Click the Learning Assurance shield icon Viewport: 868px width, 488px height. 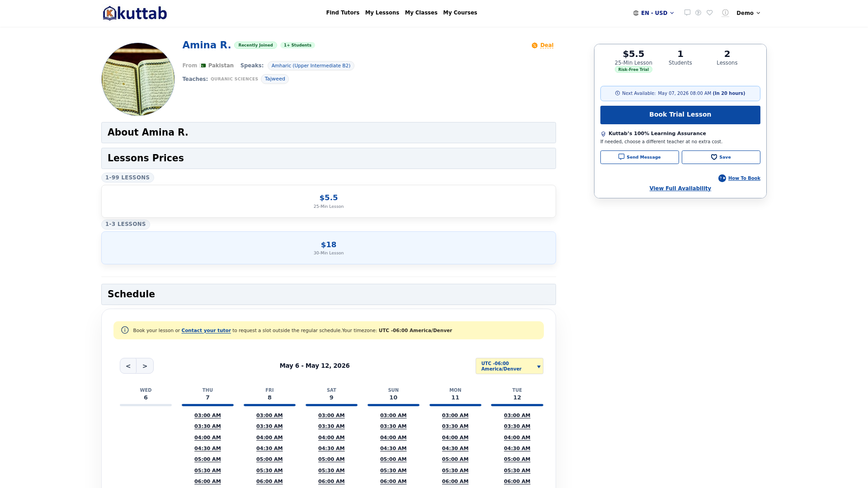(x=603, y=134)
